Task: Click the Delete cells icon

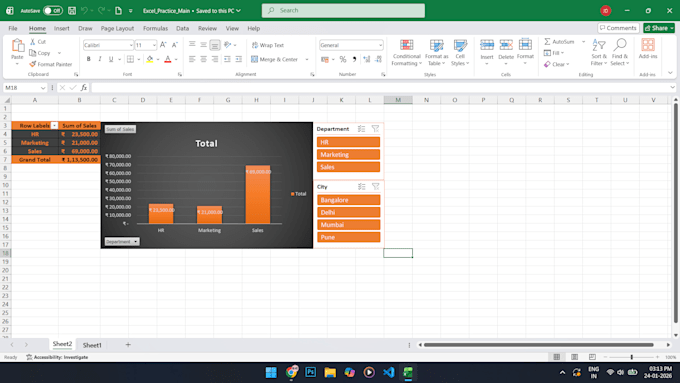Action: [x=506, y=45]
